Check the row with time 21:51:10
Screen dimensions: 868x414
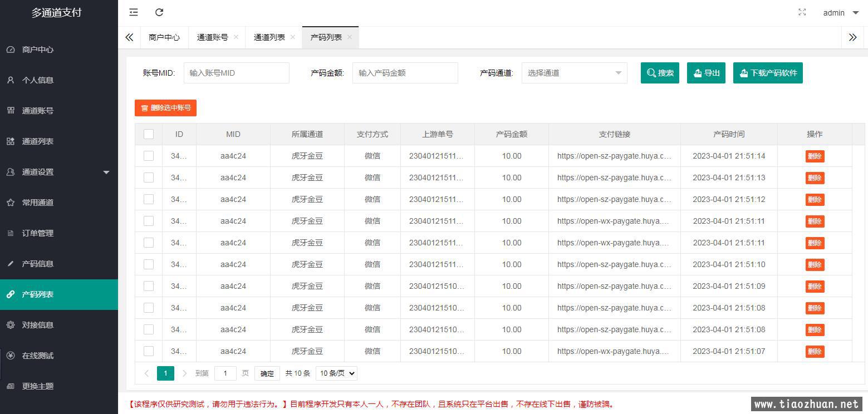click(x=149, y=264)
